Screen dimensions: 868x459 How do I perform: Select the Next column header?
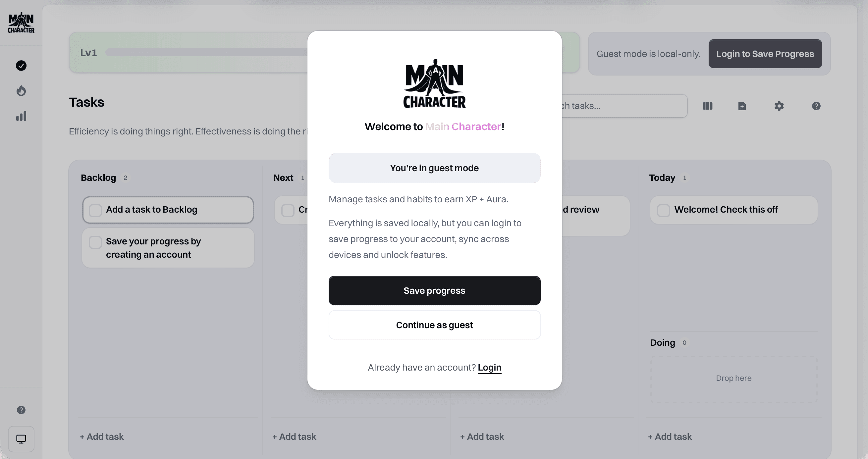(283, 178)
